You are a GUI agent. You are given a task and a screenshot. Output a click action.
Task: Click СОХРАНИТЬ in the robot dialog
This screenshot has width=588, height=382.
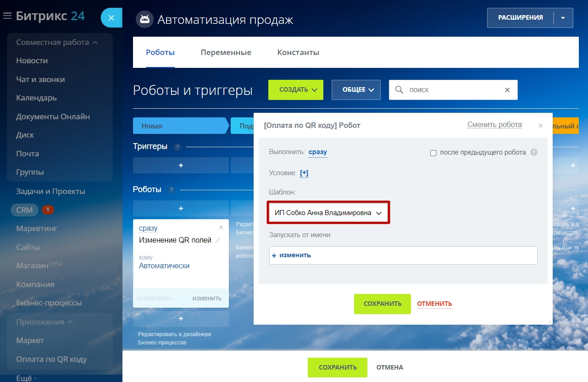click(383, 304)
